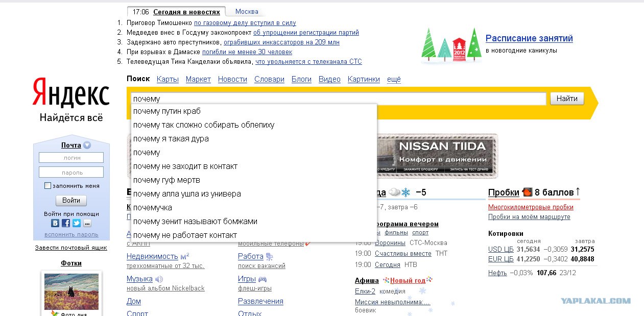Open the Расписание занятий link
Image resolution: width=644 pixels, height=316 pixels.
(529, 38)
